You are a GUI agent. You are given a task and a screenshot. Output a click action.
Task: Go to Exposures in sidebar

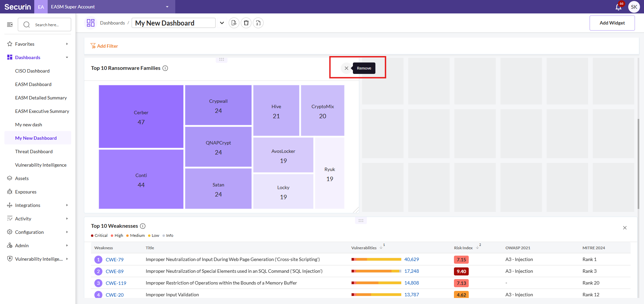pos(26,192)
